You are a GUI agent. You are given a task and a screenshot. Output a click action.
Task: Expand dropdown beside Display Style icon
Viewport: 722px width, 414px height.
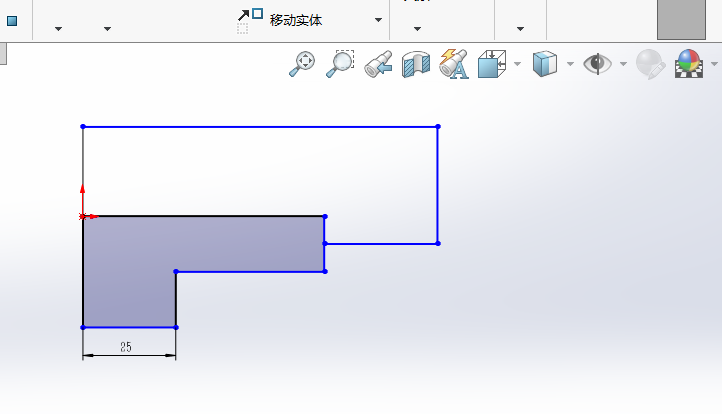(570, 64)
